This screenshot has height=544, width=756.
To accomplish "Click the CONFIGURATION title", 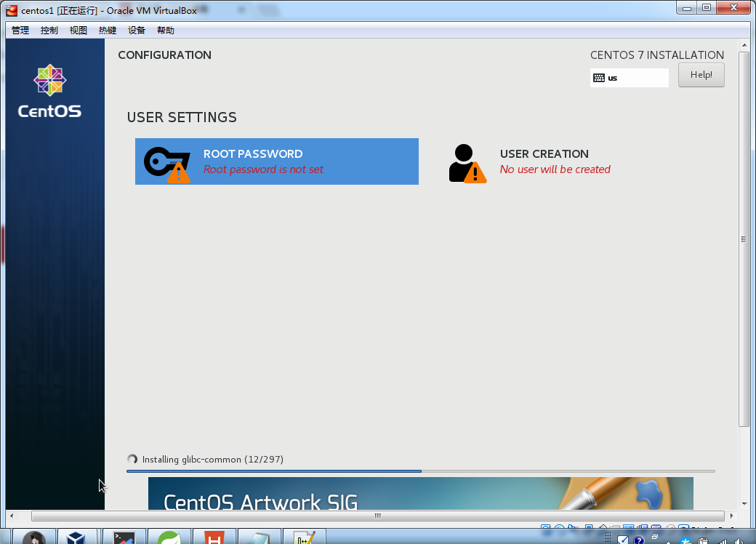I will click(164, 55).
